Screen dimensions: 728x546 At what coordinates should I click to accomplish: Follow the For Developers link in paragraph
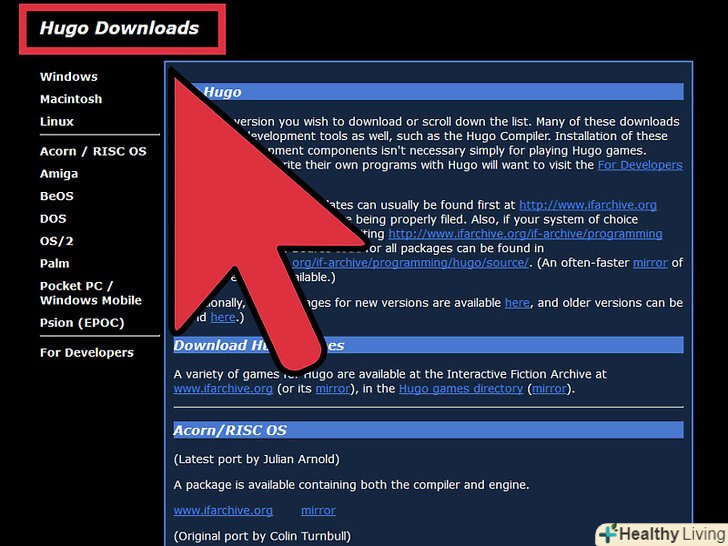pos(640,165)
